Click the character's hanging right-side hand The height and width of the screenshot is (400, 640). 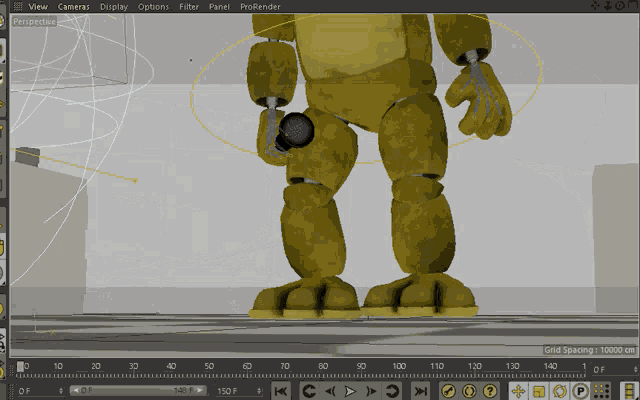(478, 100)
